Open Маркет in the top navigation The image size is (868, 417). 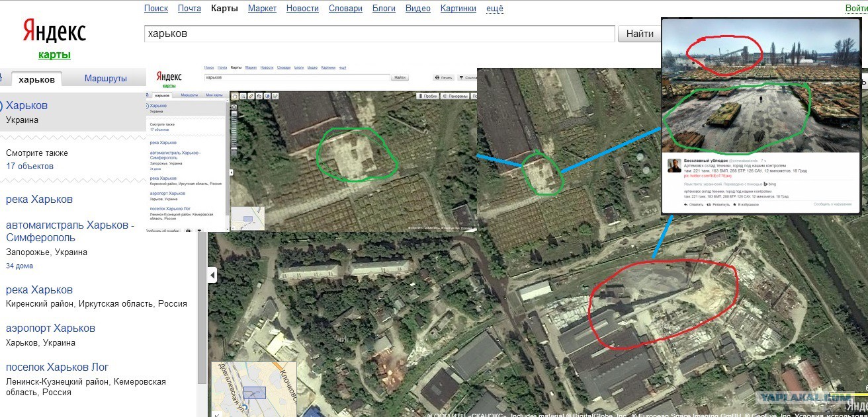[263, 9]
